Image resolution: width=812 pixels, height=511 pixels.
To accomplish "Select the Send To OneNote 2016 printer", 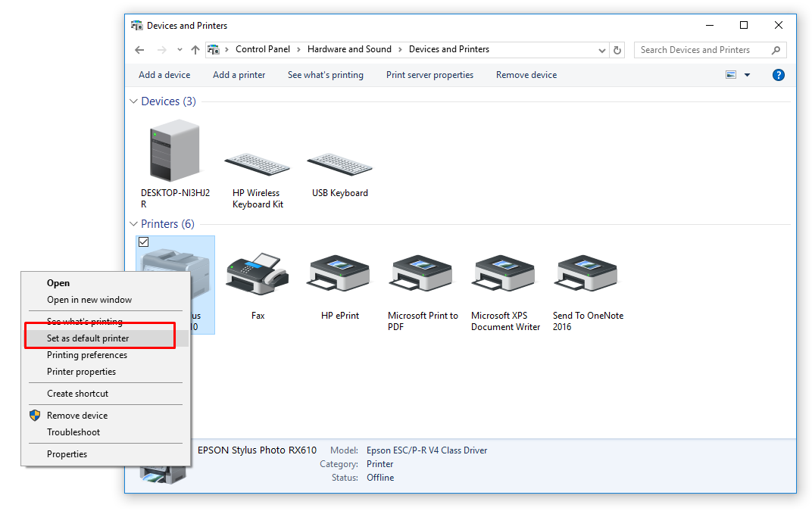I will point(587,274).
